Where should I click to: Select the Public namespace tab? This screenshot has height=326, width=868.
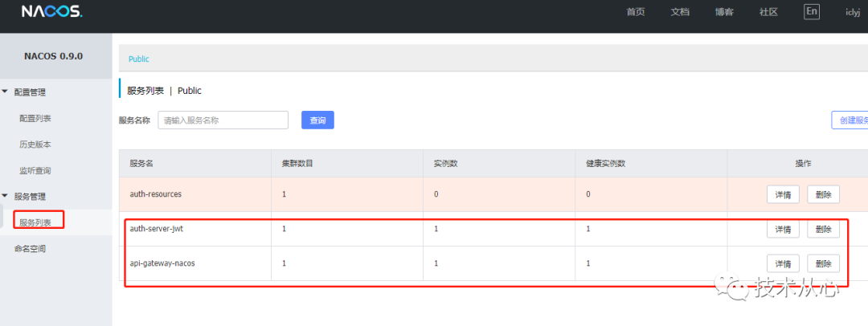click(139, 59)
